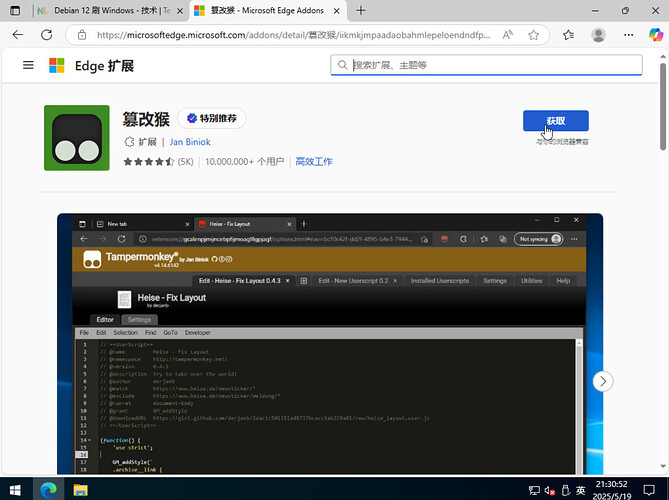Viewport: 669px width, 500px height.
Task: Click the Microsoft logo
Action: 57,66
